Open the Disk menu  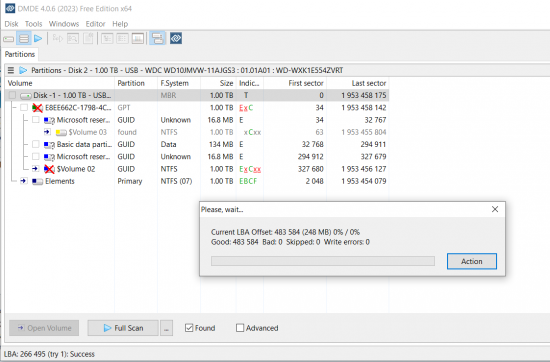point(11,24)
